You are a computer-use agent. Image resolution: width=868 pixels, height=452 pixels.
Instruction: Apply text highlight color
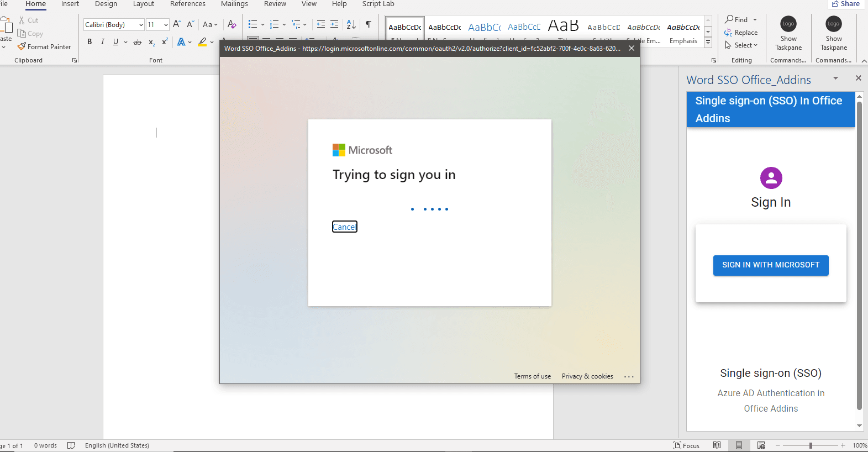coord(202,42)
